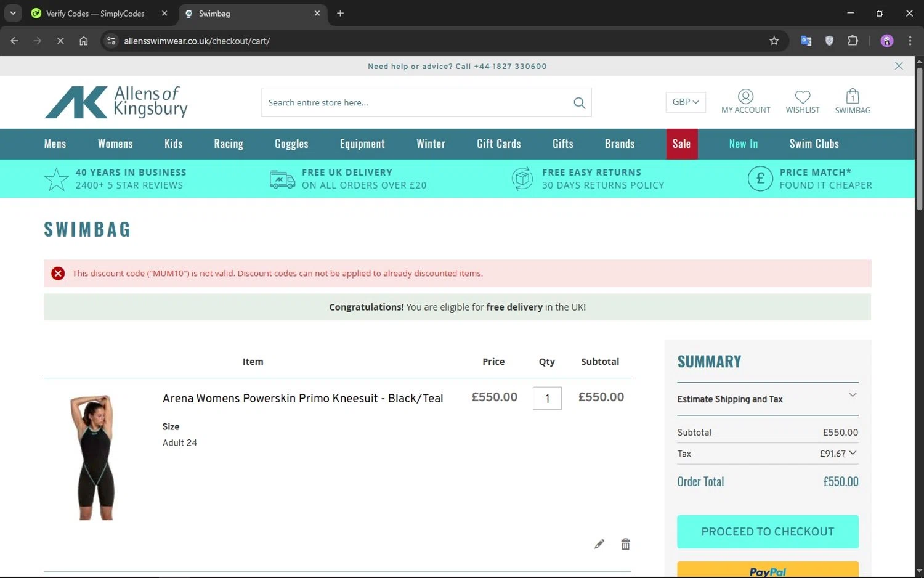924x578 pixels.
Task: Switch to the Verify Codes — SimplyCodes tab
Action: [99, 13]
